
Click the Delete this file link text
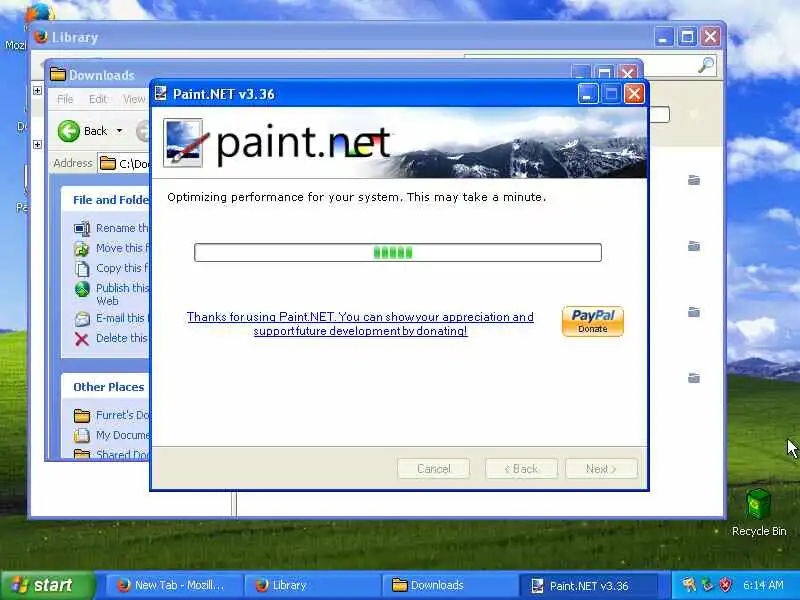coord(122,338)
